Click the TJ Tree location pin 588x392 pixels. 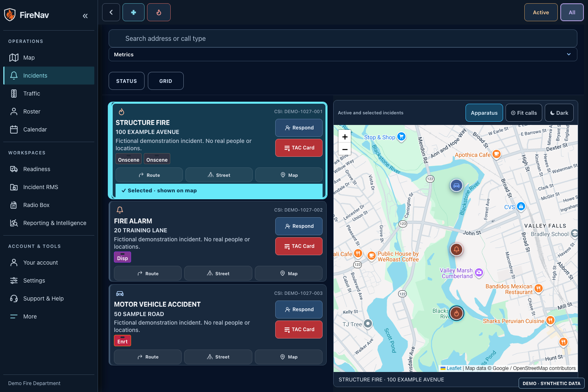tap(368, 324)
